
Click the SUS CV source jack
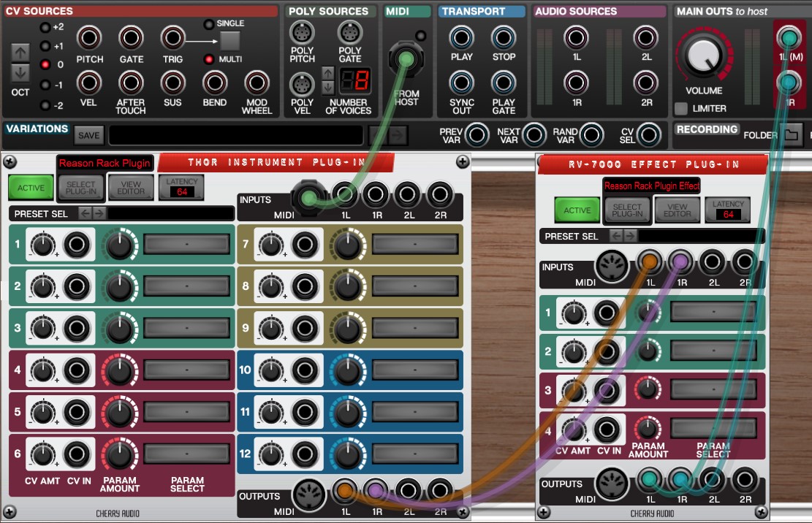172,83
